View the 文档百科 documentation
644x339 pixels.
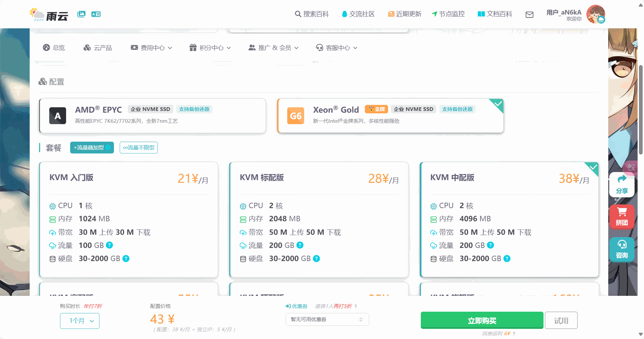pyautogui.click(x=495, y=14)
